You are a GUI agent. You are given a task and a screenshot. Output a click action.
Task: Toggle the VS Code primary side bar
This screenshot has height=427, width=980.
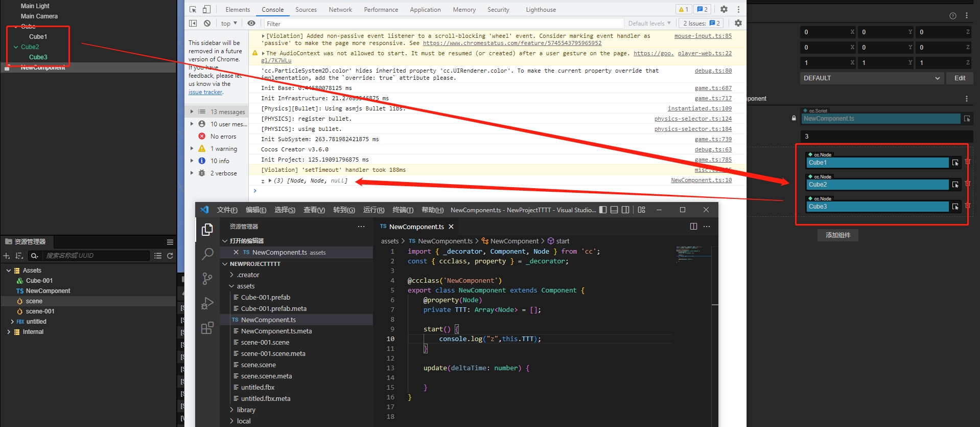tap(603, 210)
